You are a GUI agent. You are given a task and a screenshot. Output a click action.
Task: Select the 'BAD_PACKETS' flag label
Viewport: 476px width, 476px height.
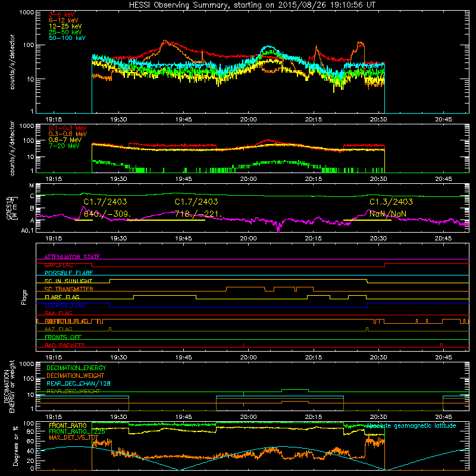65,345
